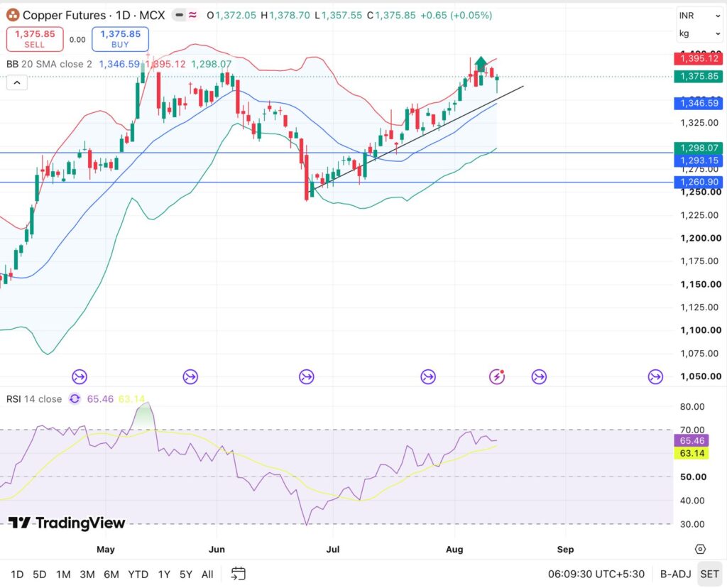Click the RSI 14 close legend
This screenshot has width=727, height=588.
[x=34, y=399]
